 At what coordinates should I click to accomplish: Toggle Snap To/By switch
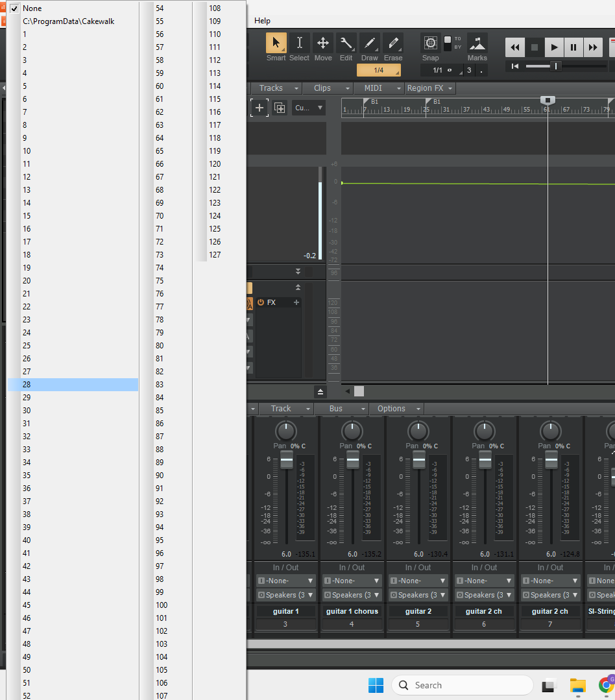(x=447, y=43)
